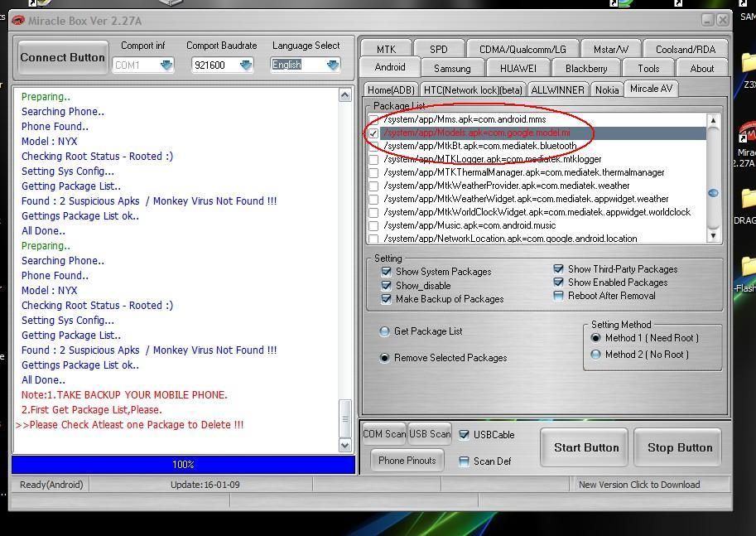Enable Reboot After Removal checkbox
This screenshot has width=756, height=536.
[558, 296]
